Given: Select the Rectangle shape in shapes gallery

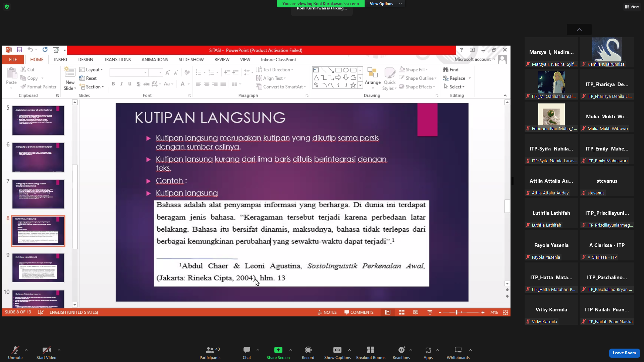Looking at the screenshot, I should tap(338, 70).
